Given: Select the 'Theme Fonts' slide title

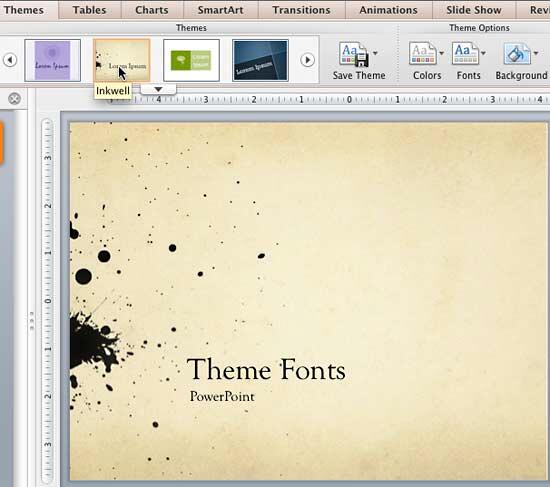Looking at the screenshot, I should click(x=266, y=369).
